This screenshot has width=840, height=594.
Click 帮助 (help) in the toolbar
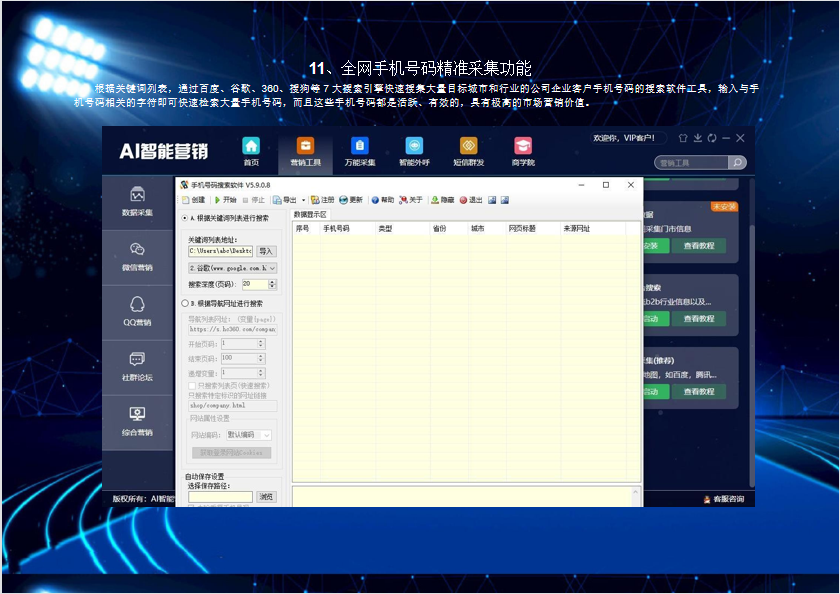coord(383,200)
